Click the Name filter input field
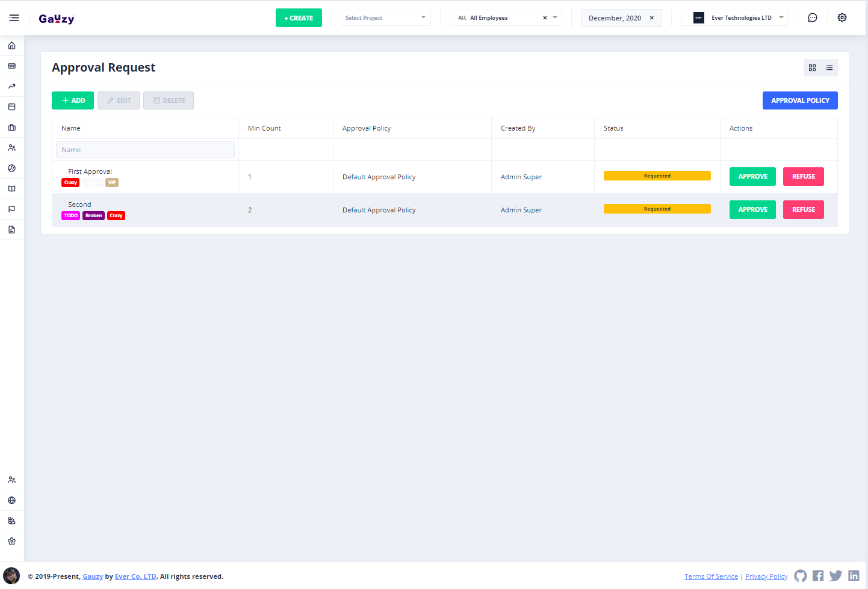Viewport: 868px width, 589px height. [145, 150]
